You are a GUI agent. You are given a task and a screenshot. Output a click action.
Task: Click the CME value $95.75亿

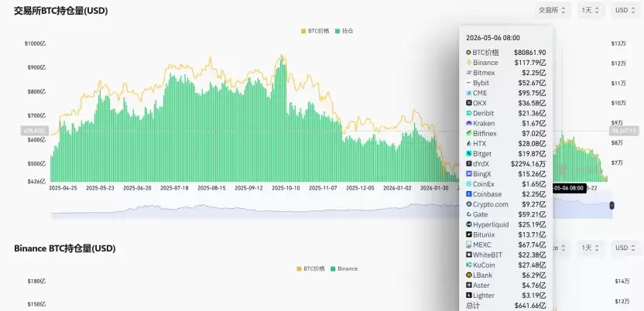point(532,93)
